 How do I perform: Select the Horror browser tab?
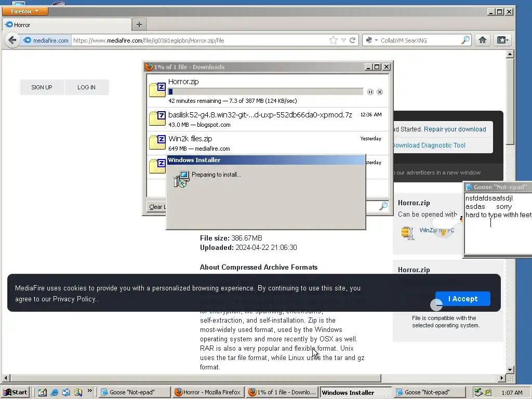click(x=67, y=25)
